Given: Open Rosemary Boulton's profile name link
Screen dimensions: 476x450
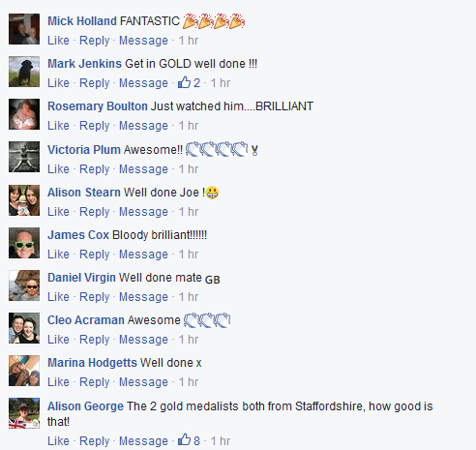Looking at the screenshot, I should pyautogui.click(x=98, y=106).
